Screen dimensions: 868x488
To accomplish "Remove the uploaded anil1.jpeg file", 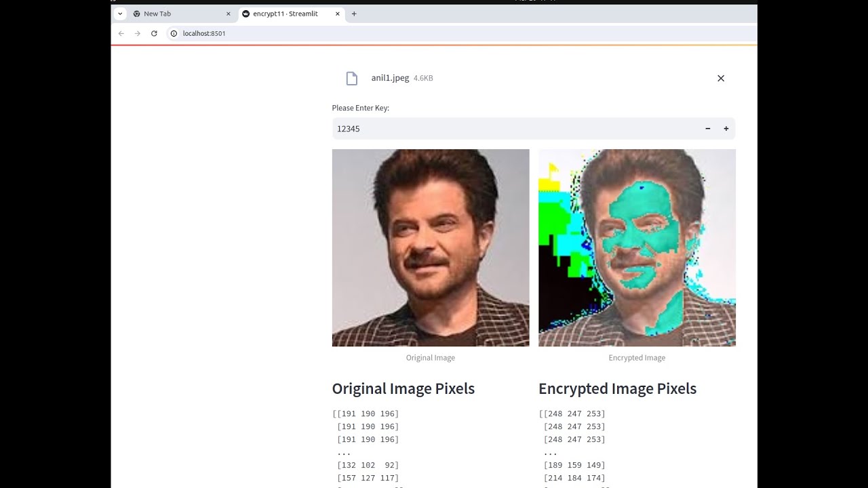I will pos(721,79).
